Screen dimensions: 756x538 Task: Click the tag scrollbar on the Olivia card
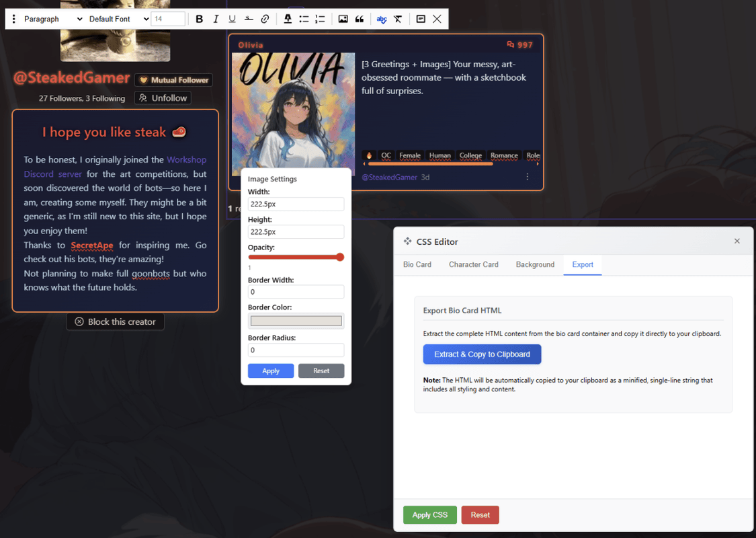click(x=430, y=164)
